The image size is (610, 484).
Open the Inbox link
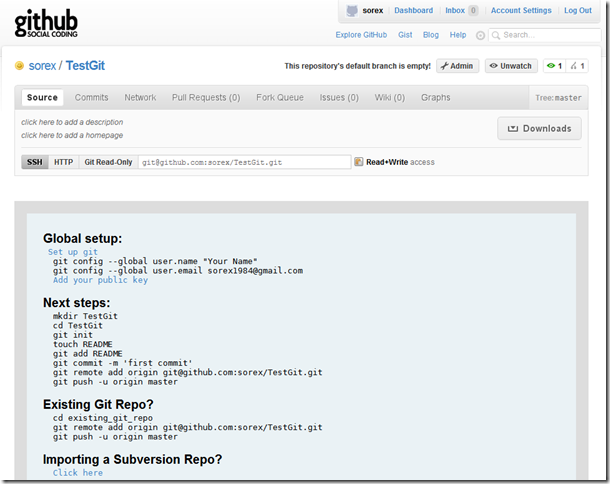coord(455,11)
